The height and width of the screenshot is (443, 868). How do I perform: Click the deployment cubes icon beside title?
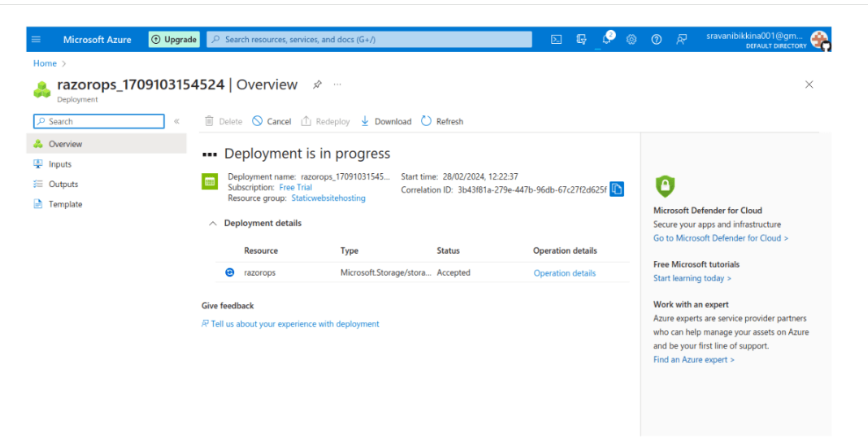(42, 89)
